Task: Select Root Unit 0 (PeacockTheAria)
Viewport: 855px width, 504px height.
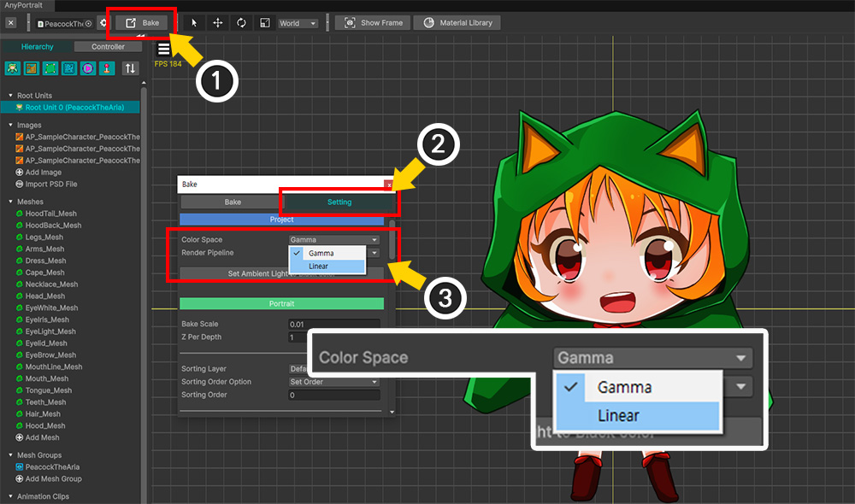Action: (x=70, y=108)
